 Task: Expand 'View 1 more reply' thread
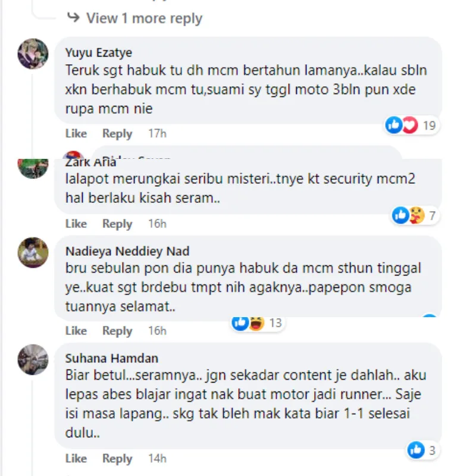click(143, 18)
